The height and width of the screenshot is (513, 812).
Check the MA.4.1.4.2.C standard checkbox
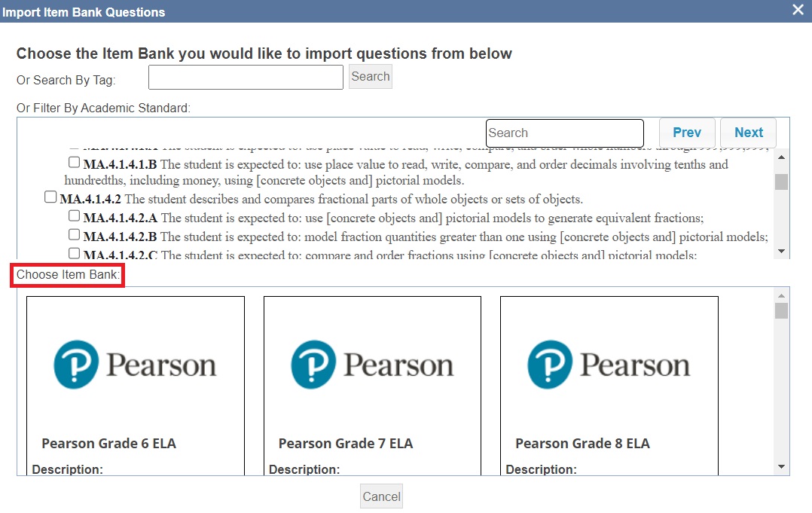pyautogui.click(x=74, y=254)
